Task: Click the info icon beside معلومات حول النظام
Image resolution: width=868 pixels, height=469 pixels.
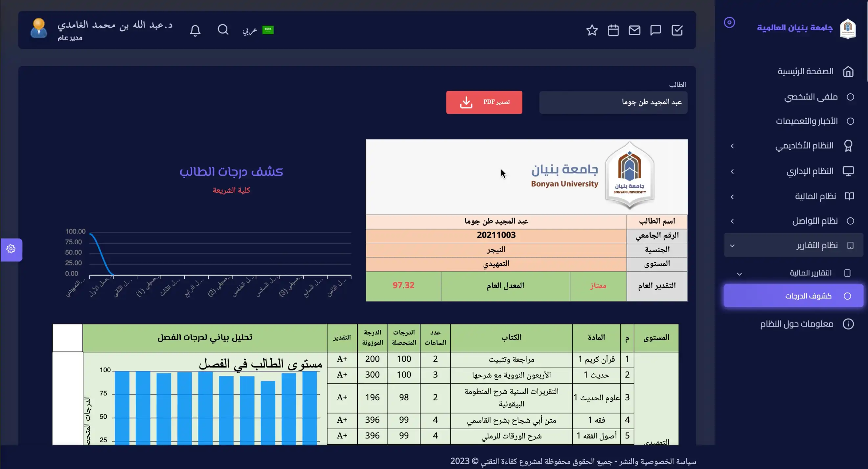Action: click(848, 324)
